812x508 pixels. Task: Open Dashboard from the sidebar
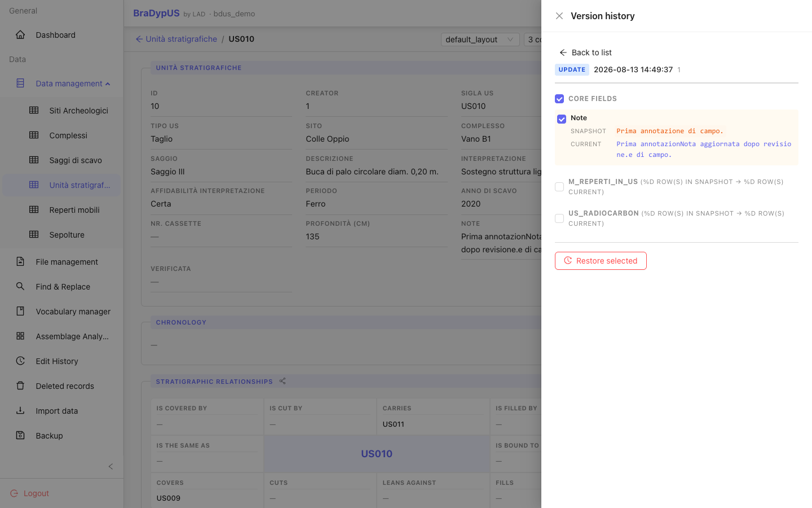pos(62,35)
